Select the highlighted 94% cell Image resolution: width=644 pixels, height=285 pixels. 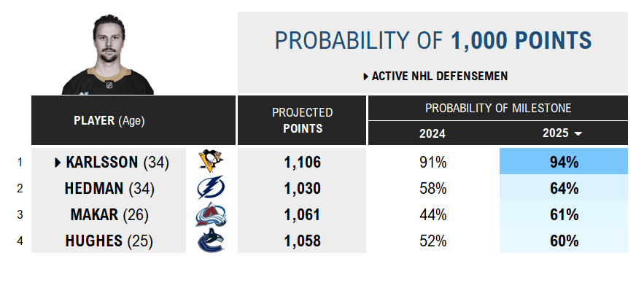[x=564, y=161]
